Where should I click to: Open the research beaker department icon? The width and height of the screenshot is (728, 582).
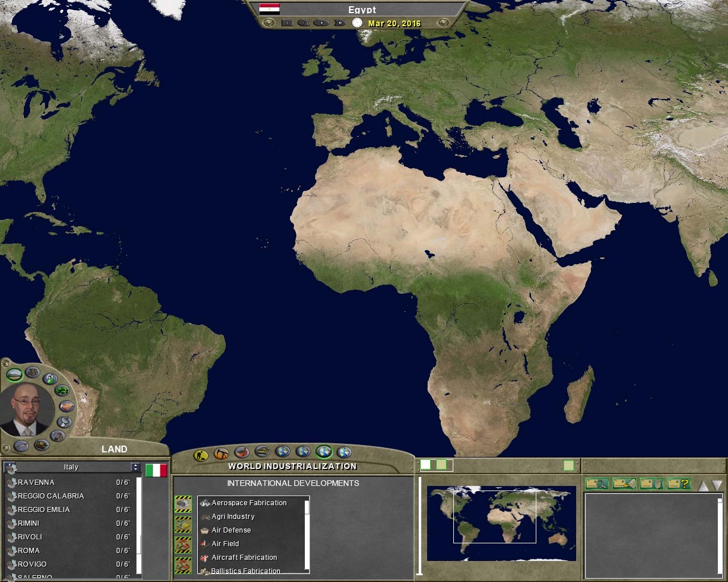(x=50, y=379)
